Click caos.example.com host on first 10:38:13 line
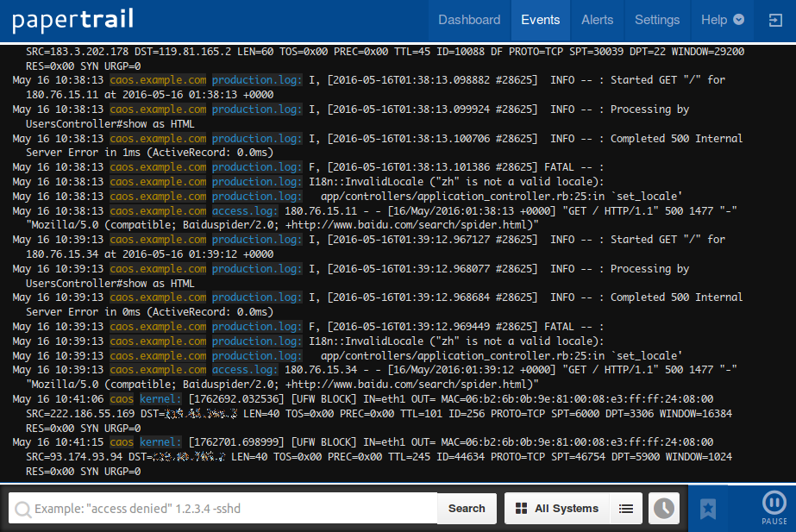This screenshot has width=796, height=532. 158,80
